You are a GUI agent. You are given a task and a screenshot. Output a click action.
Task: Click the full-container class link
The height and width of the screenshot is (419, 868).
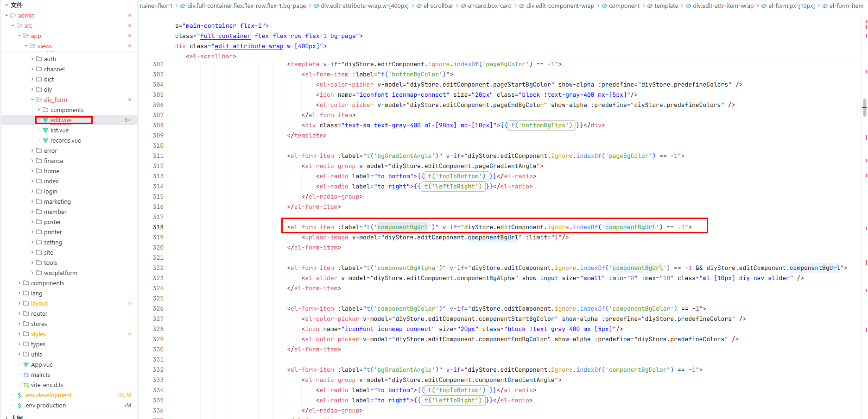point(225,36)
